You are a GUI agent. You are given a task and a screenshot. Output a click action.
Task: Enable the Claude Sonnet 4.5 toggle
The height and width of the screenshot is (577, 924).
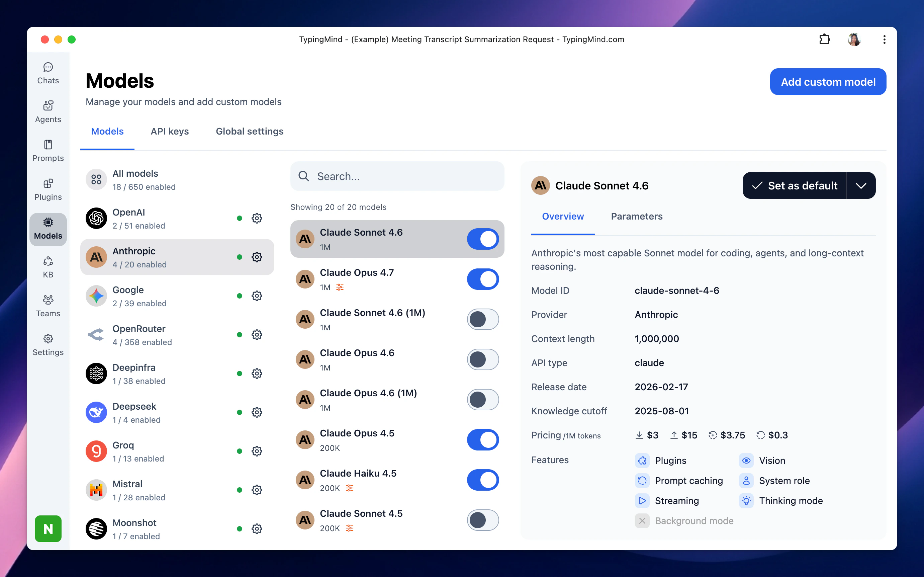(x=483, y=520)
